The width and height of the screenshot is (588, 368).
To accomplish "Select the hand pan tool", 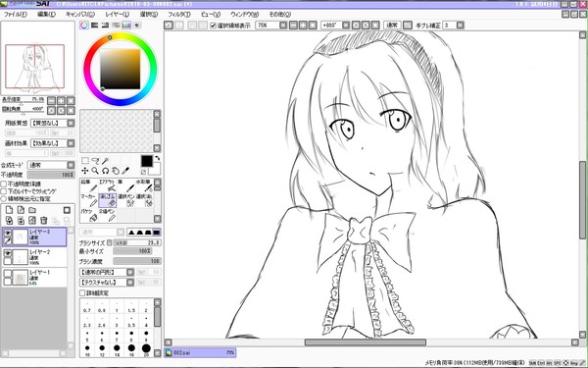I will click(116, 171).
